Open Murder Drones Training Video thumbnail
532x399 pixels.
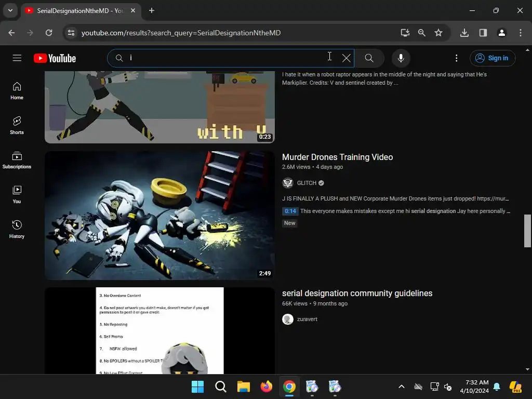160,216
